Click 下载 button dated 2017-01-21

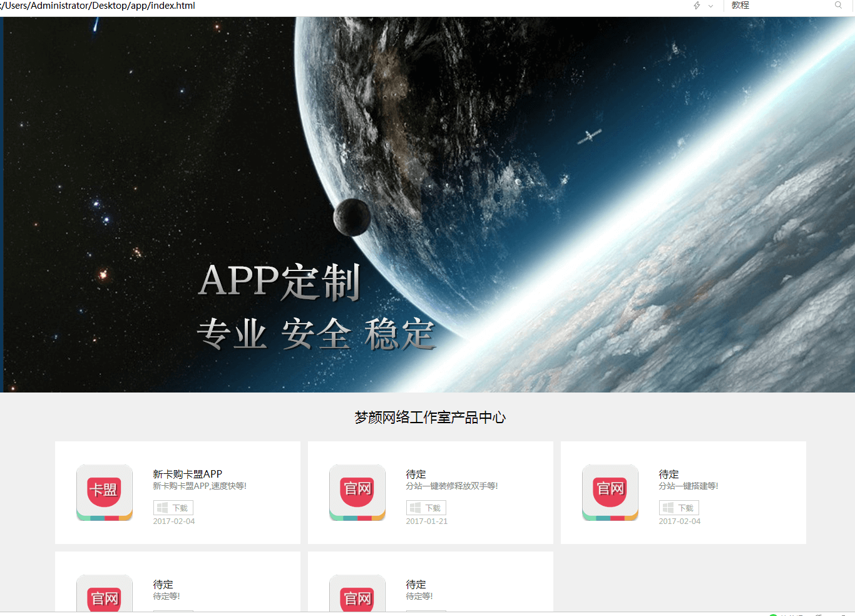pyautogui.click(x=426, y=508)
